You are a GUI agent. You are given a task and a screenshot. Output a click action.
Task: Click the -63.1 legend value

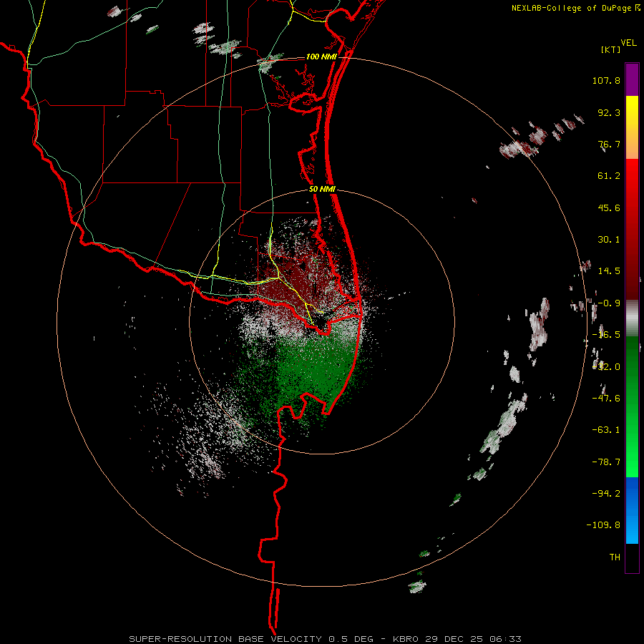[x=606, y=430]
